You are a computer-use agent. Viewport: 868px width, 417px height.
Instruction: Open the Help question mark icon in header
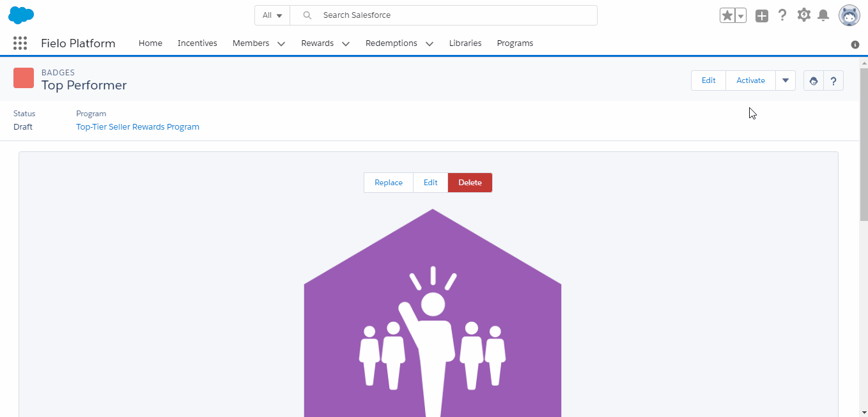782,15
